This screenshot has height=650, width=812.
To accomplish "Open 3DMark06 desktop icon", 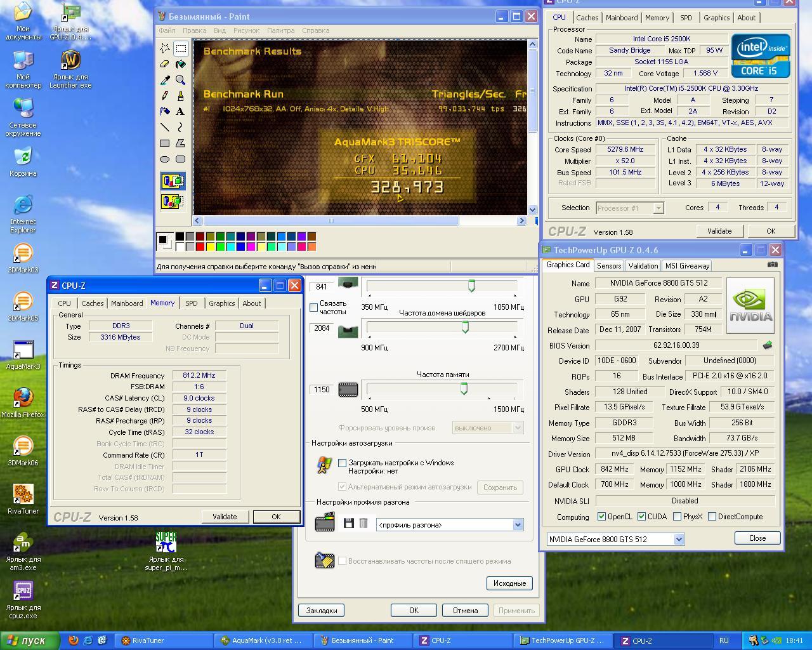I will coord(23,451).
